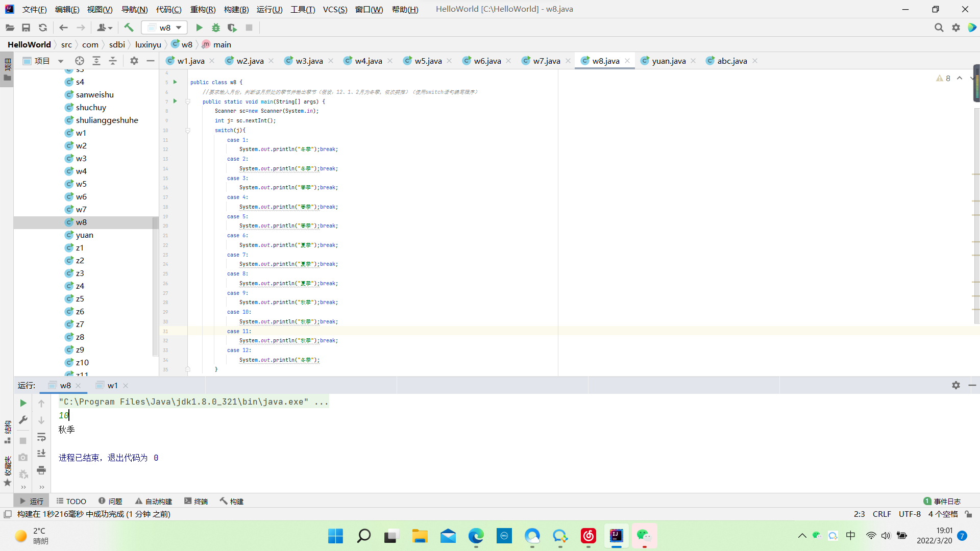The width and height of the screenshot is (980, 551).
Task: Open the TODO tool window button
Action: [x=71, y=501]
